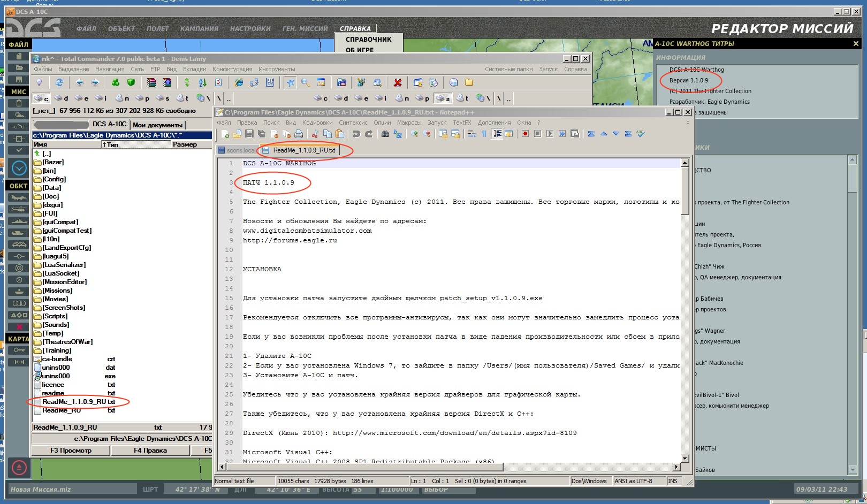Screen dimensions: 867x504
Task: Close the A-10C Warthog титры panel
Action: coord(856,44)
